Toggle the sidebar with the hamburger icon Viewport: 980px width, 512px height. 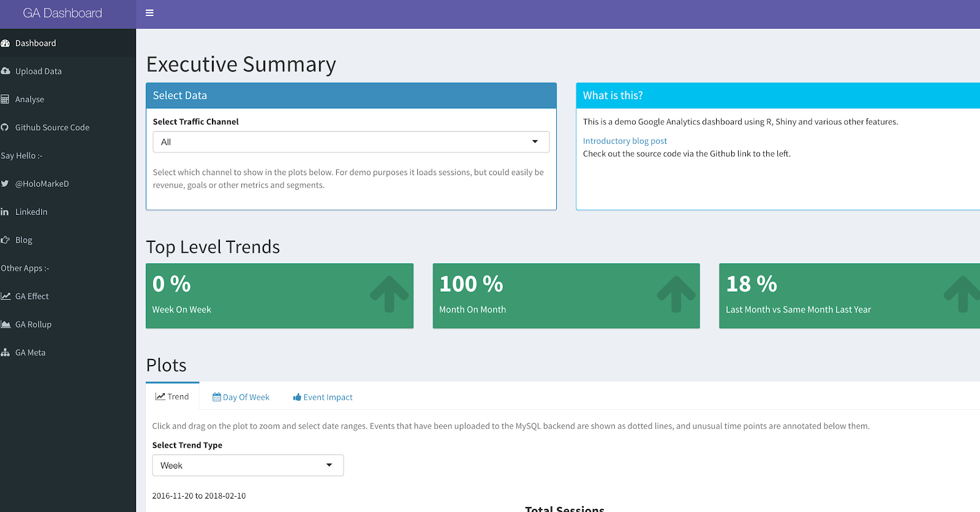tap(149, 13)
